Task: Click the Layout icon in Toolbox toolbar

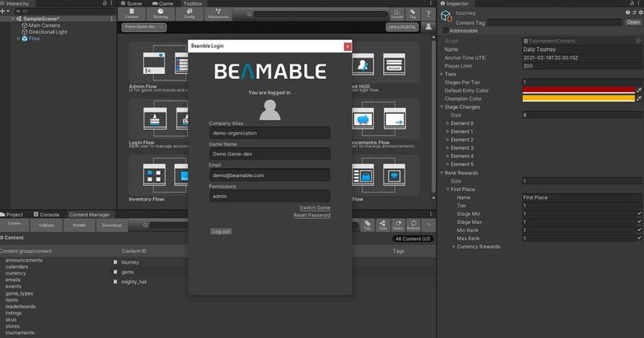Action: coord(397,14)
